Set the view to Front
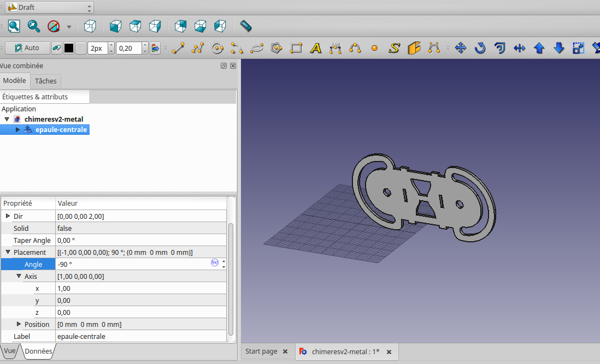Image resolution: width=600 pixels, height=364 pixels. point(115,26)
